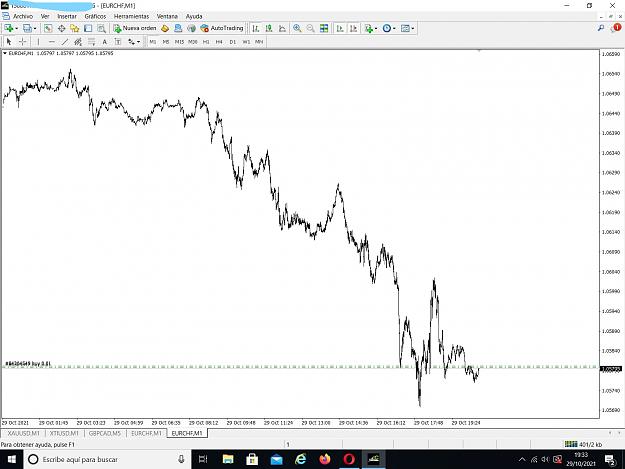Switch to M1 timeframe
This screenshot has width=625, height=469.
pyautogui.click(x=153, y=41)
